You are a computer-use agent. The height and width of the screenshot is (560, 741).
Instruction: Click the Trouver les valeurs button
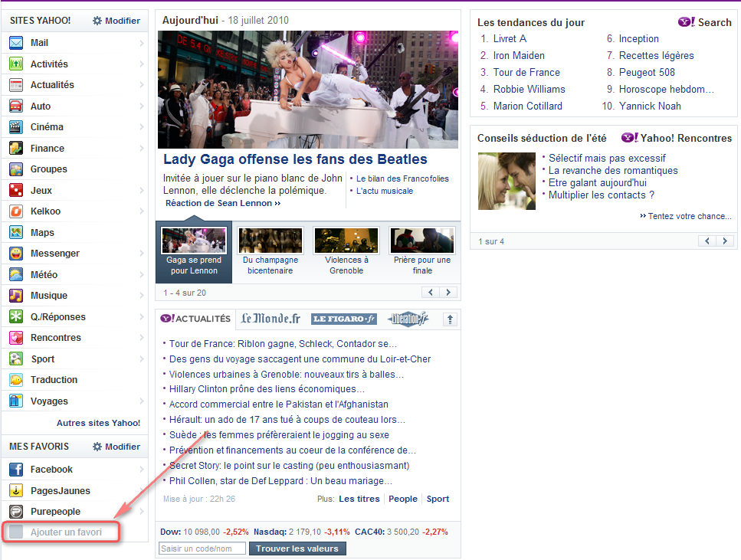pos(297,549)
